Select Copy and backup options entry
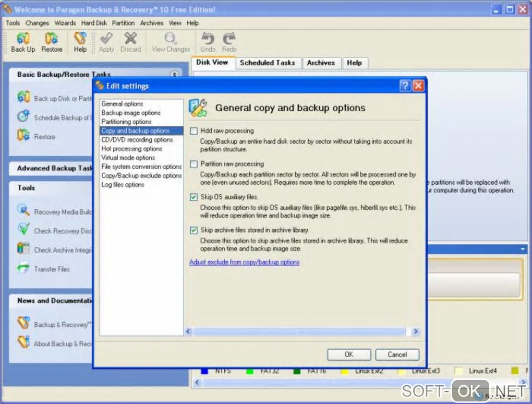The image size is (532, 404). [x=141, y=130]
